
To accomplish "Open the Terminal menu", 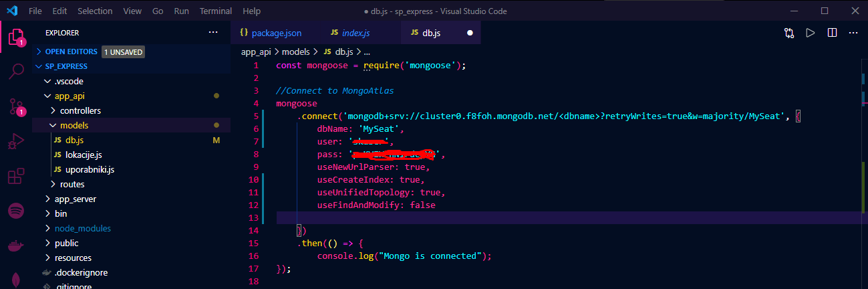I will tap(216, 11).
